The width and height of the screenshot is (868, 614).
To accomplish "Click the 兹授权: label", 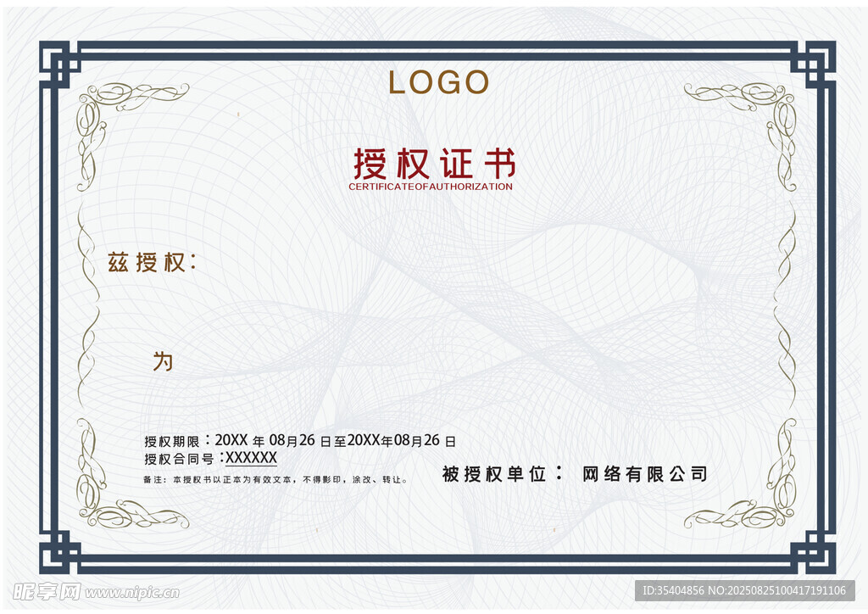I will coord(152,262).
